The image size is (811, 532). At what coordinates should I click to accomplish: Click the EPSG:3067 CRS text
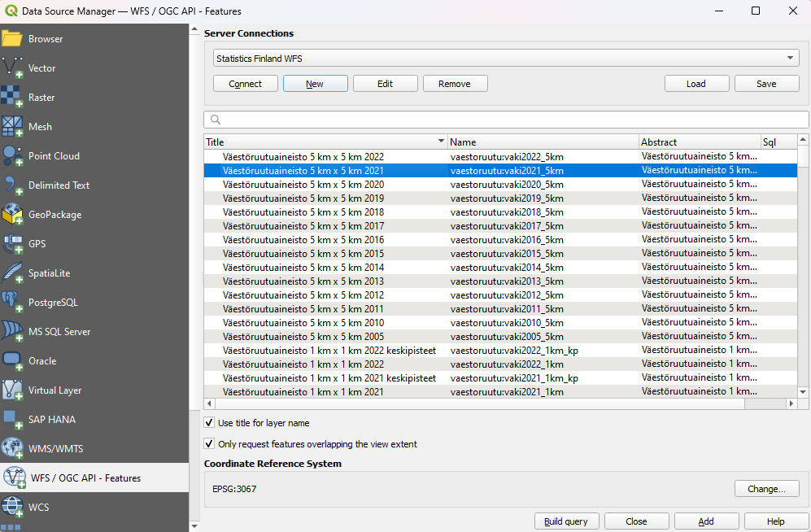click(234, 489)
